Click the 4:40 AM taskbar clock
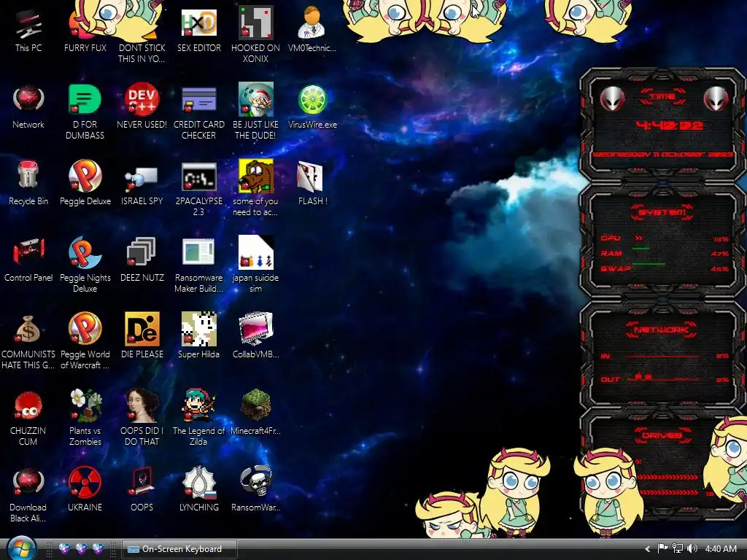 point(721,549)
